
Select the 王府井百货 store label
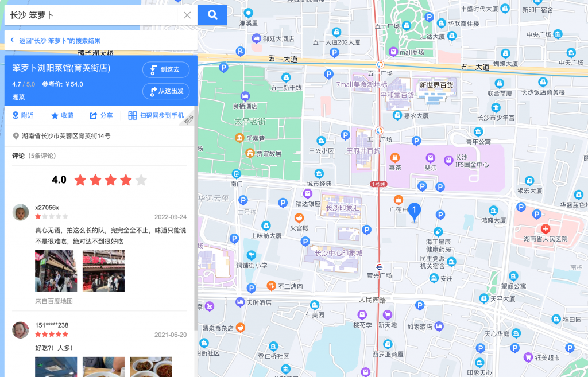tap(363, 151)
